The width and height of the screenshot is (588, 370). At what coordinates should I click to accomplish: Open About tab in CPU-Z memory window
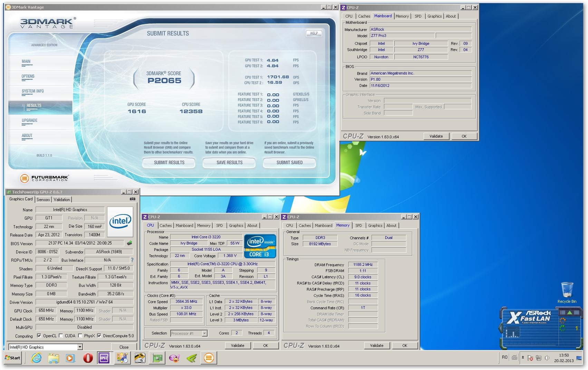(391, 226)
